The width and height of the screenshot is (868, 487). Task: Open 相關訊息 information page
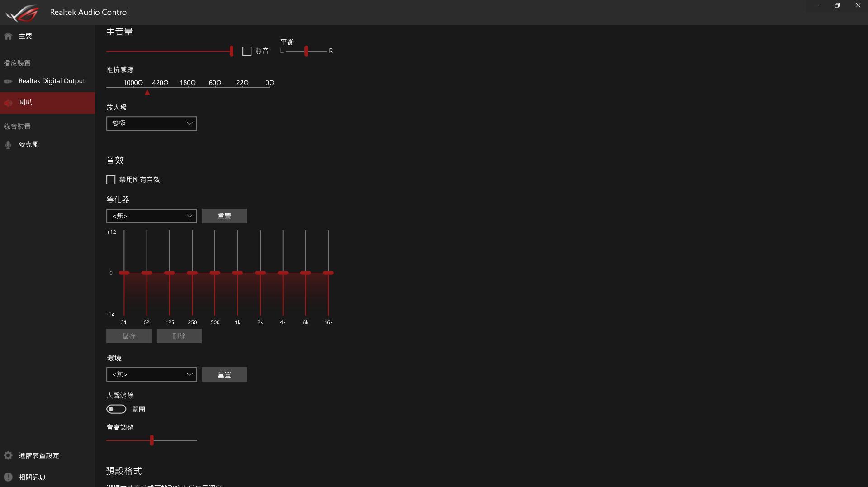[47, 477]
